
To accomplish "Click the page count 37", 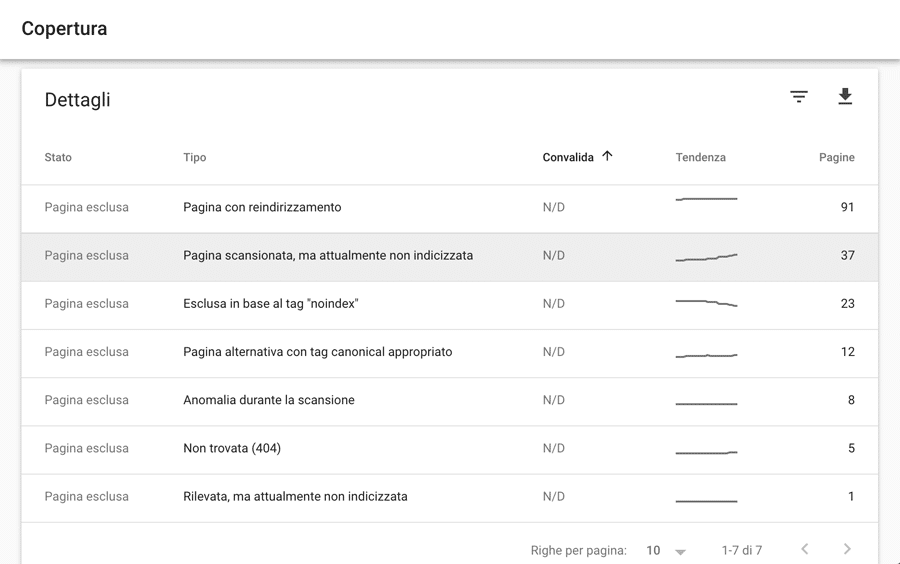I will 847,255.
